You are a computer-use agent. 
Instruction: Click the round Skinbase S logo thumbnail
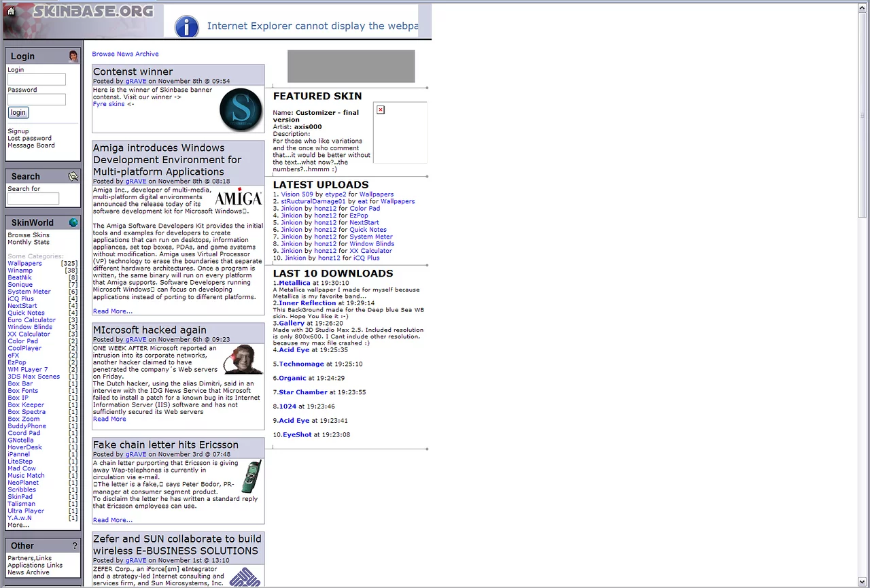point(241,109)
